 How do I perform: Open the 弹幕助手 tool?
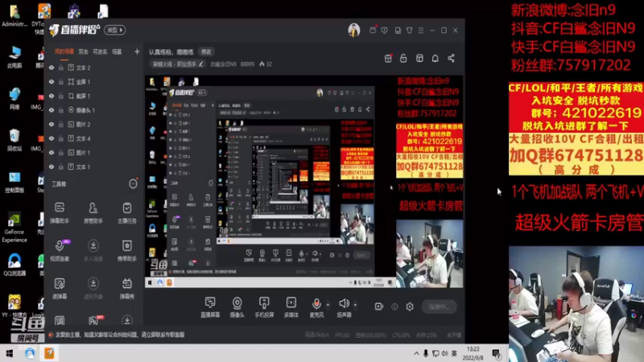click(60, 212)
